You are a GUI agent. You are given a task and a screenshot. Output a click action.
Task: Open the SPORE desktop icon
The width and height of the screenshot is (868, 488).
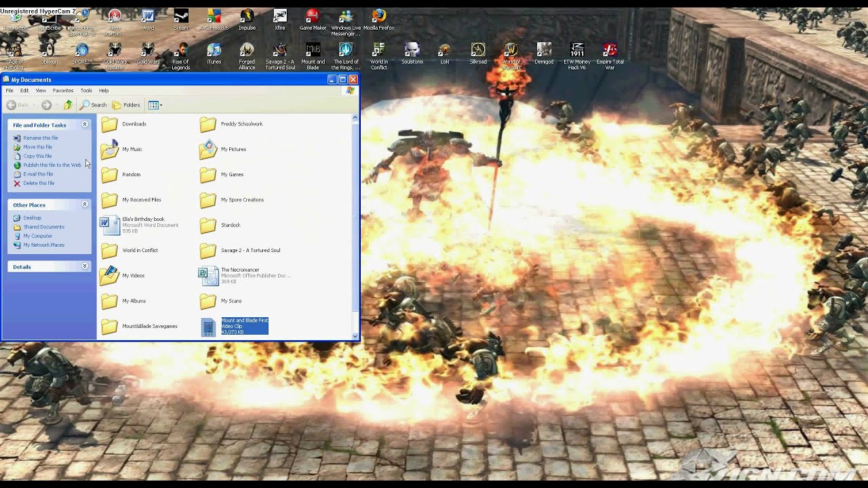tap(82, 54)
